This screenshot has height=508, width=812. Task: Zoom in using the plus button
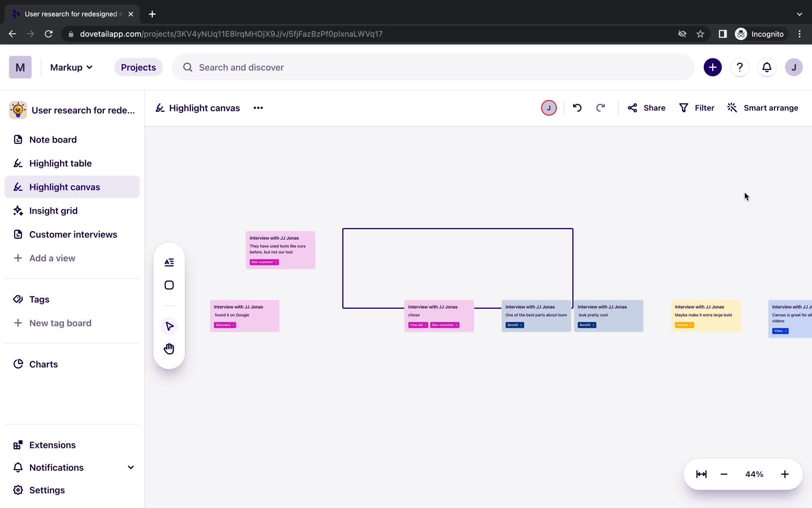(x=785, y=474)
